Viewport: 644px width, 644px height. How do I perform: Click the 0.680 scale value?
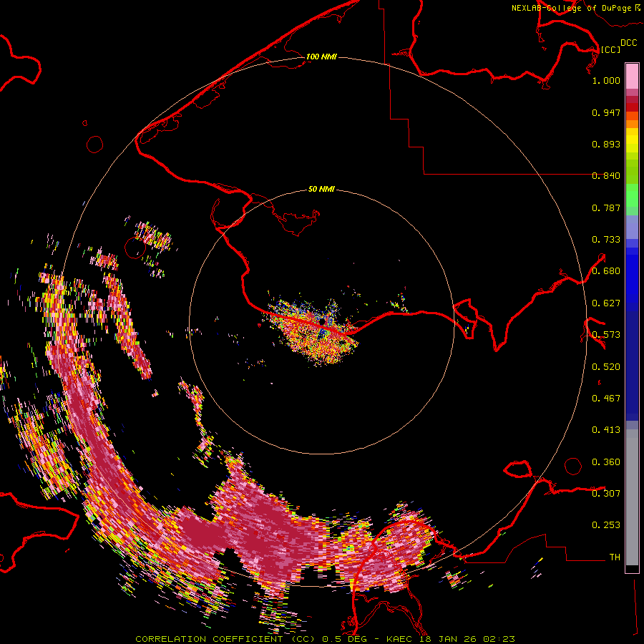[606, 271]
